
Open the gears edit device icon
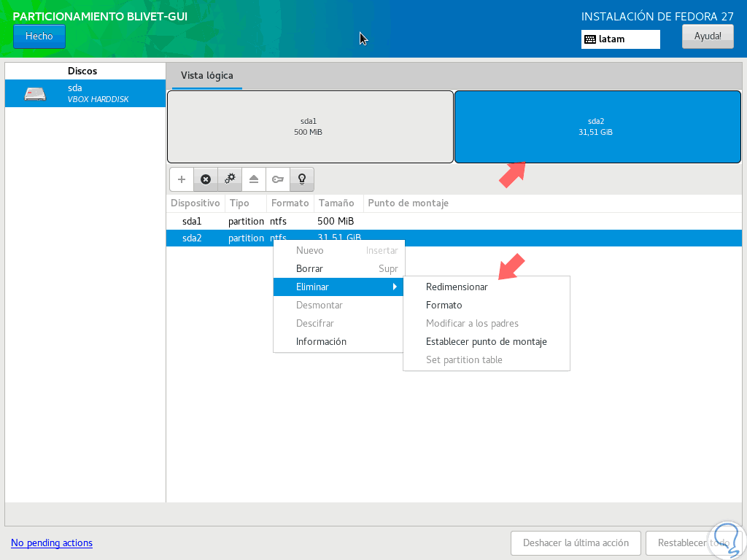point(230,179)
